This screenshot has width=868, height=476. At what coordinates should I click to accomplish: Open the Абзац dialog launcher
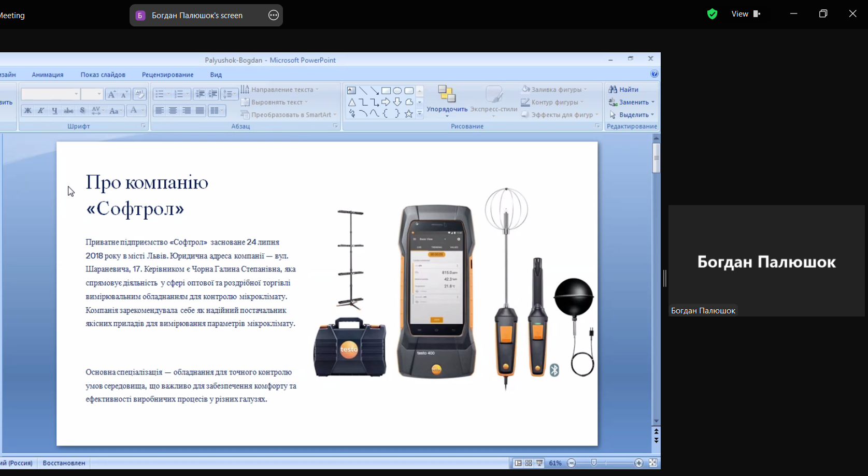(336, 126)
